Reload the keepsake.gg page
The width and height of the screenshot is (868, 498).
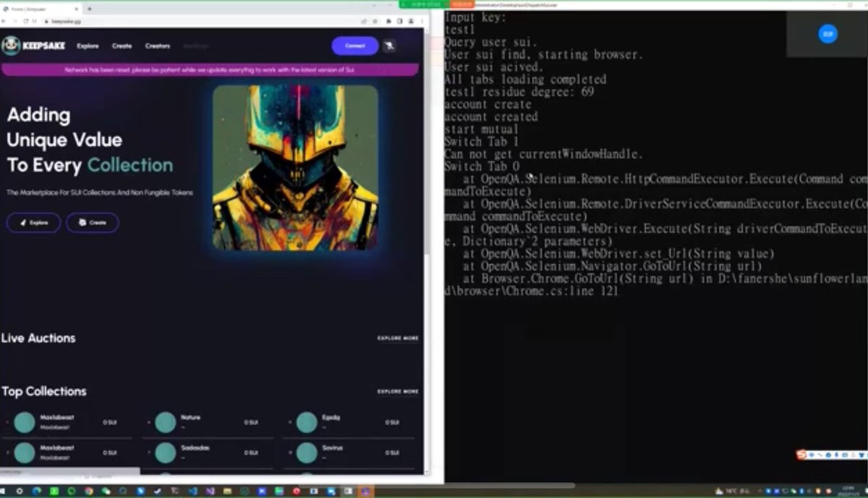click(26, 21)
